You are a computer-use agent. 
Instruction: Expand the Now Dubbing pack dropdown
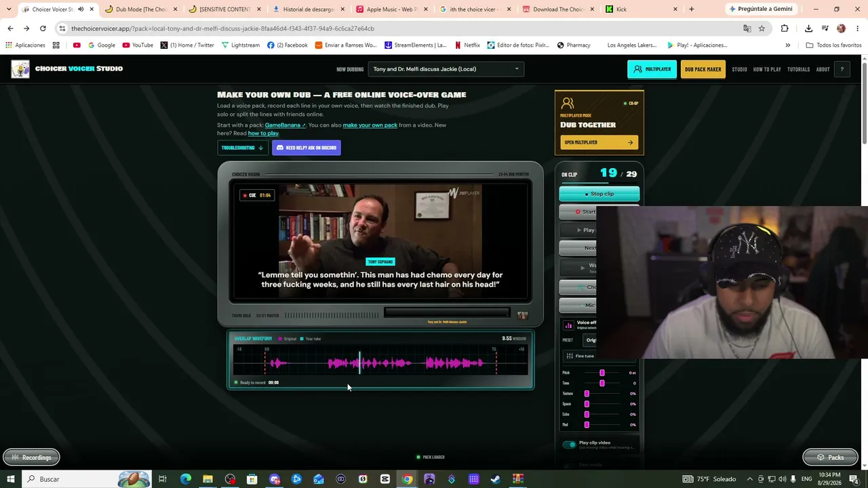446,69
